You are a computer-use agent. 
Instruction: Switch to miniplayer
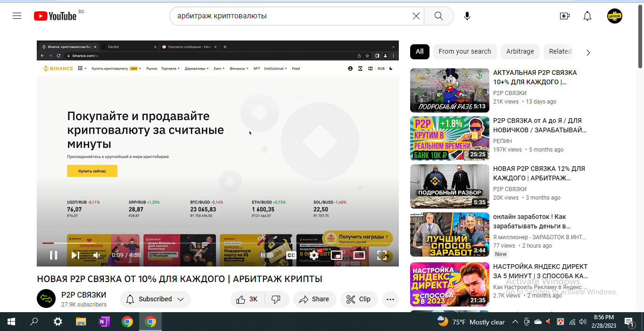[x=337, y=255]
